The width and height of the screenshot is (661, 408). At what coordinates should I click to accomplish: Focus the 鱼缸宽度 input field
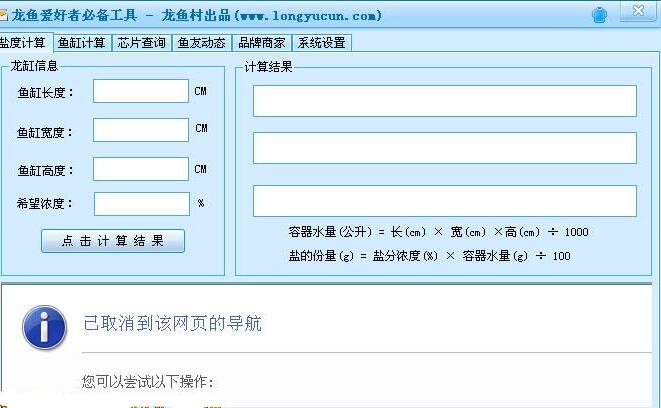pyautogui.click(x=141, y=130)
